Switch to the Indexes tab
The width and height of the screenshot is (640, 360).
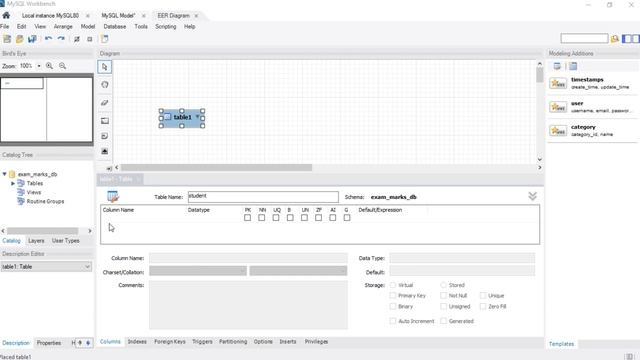tap(137, 342)
